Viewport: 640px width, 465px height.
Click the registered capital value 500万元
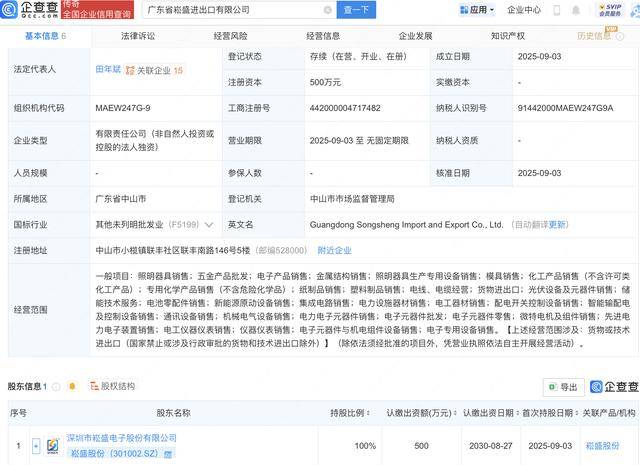[x=325, y=82]
